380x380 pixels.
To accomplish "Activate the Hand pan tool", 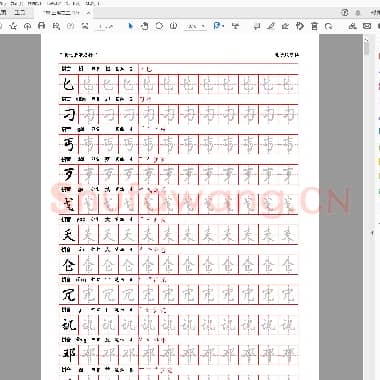I will [x=145, y=26].
